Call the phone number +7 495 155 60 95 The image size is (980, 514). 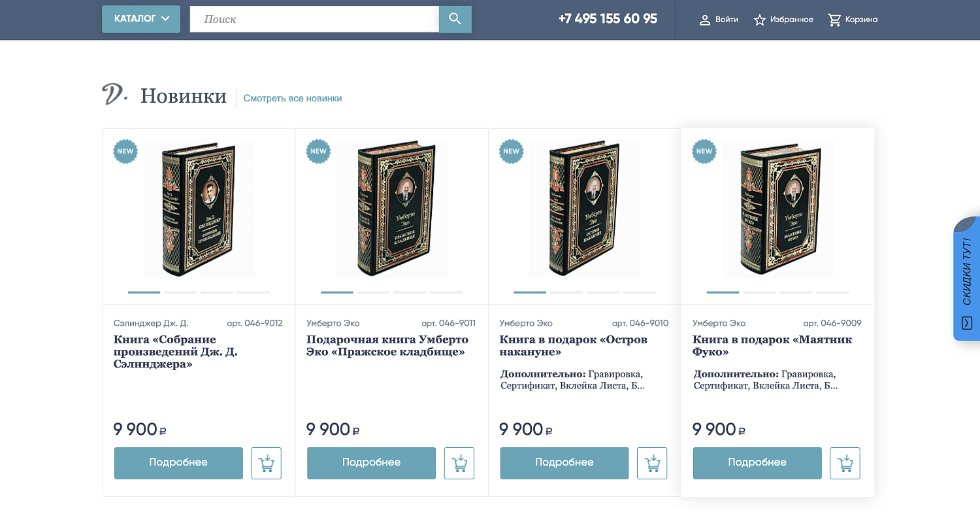(608, 19)
